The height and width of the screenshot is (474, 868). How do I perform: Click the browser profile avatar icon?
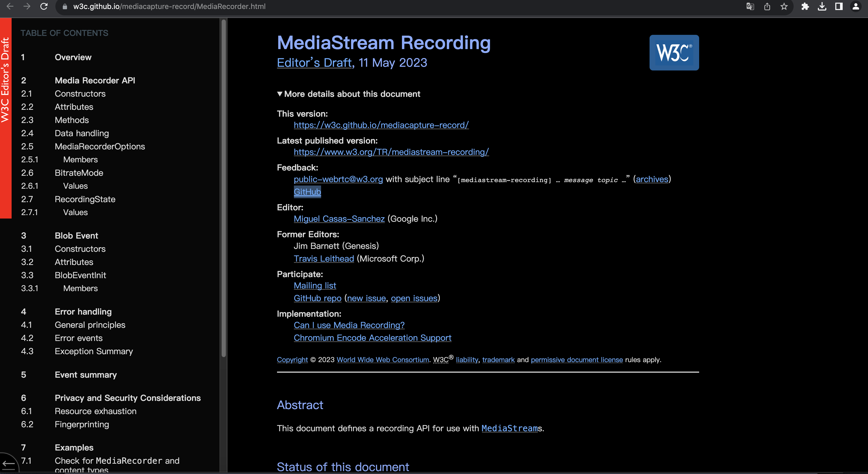856,6
